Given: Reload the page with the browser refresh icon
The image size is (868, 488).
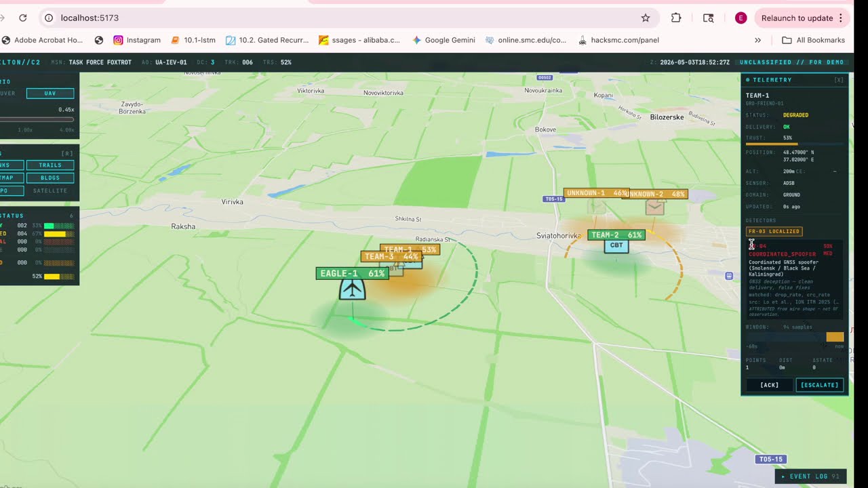Looking at the screenshot, I should pyautogui.click(x=23, y=18).
